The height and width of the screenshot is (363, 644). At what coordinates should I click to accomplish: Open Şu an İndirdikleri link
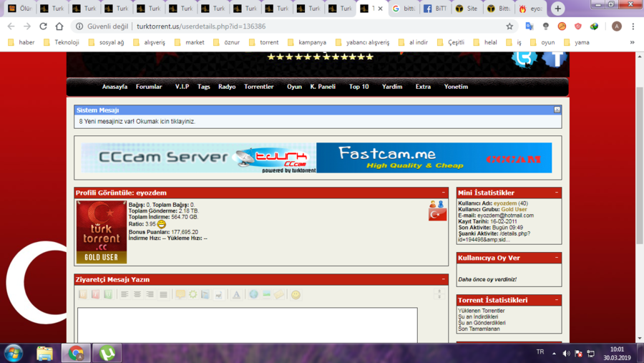[478, 317]
